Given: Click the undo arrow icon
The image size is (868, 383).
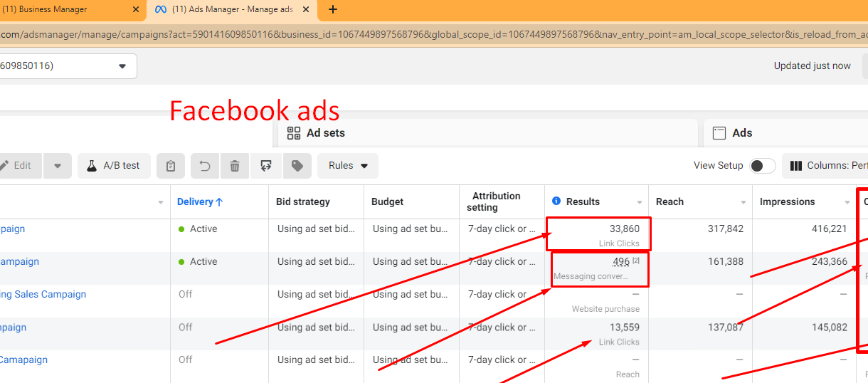Looking at the screenshot, I should pyautogui.click(x=205, y=166).
